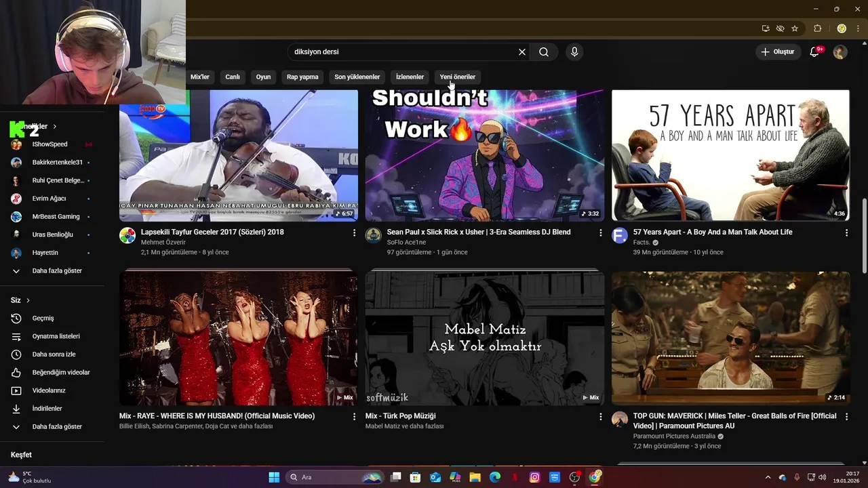The width and height of the screenshot is (868, 488).
Task: Open Chrome's three-dot menu
Action: point(858,28)
